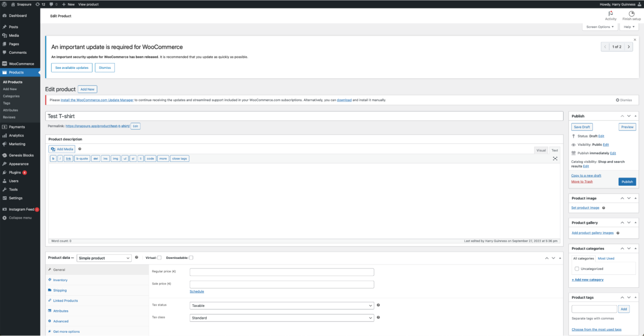Expand the Help dropdown tab
644x336 pixels.
point(629,27)
